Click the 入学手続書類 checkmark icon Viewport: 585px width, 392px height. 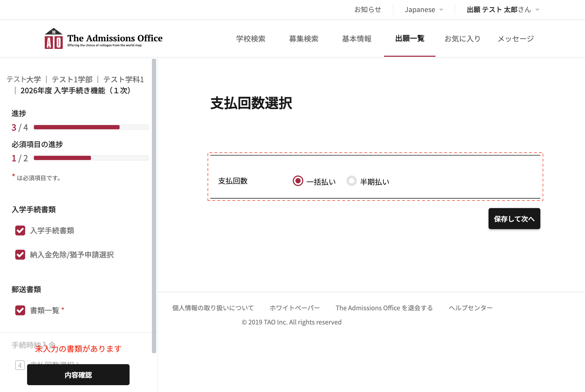20,230
